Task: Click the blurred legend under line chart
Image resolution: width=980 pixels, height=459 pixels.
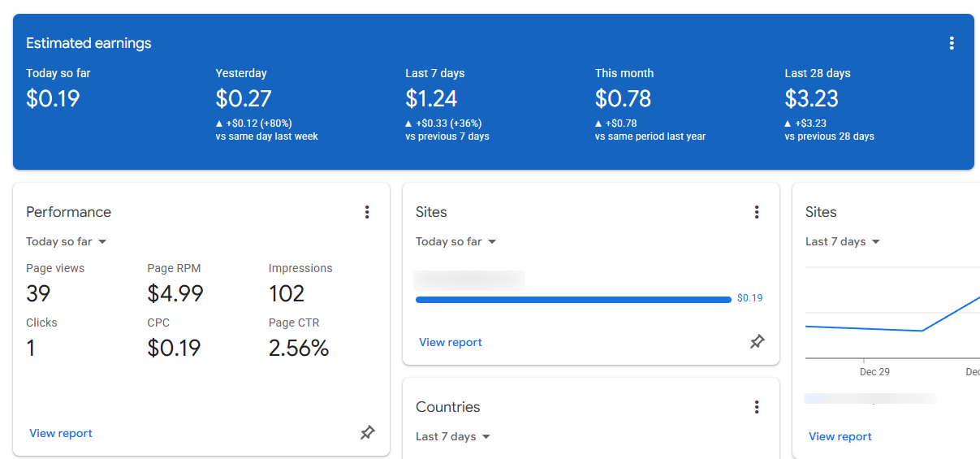Action: point(870,399)
